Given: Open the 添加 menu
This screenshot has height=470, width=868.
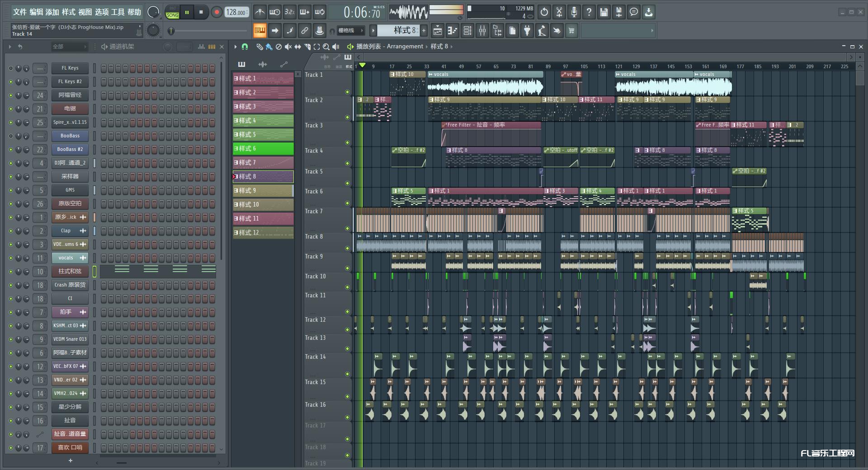Looking at the screenshot, I should tap(52, 12).
